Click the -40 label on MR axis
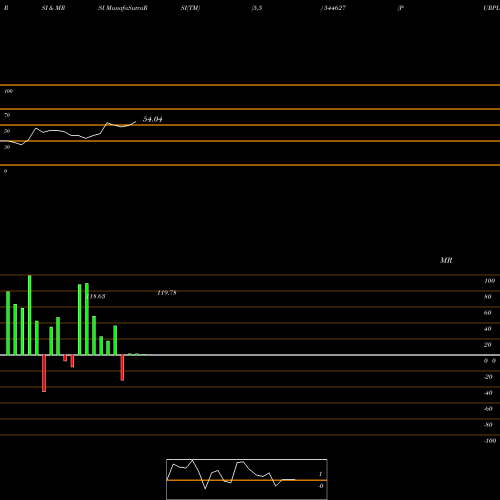 (x=488, y=393)
